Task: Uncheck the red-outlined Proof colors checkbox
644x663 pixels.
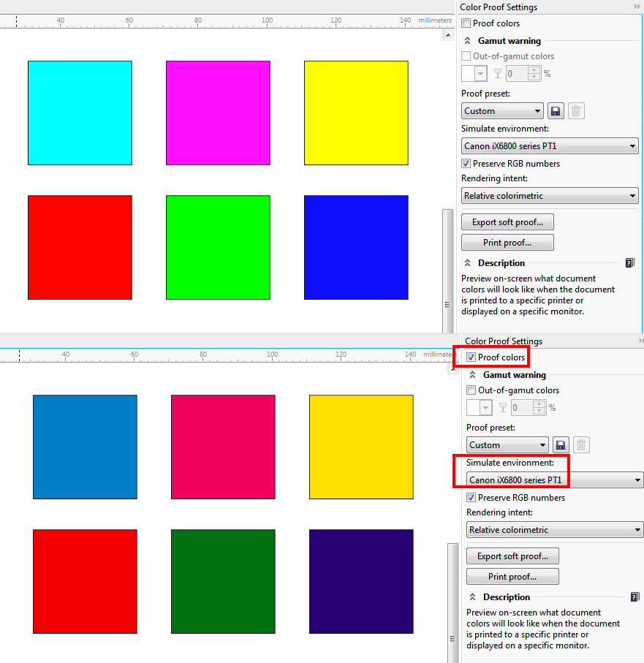Action: click(x=471, y=357)
